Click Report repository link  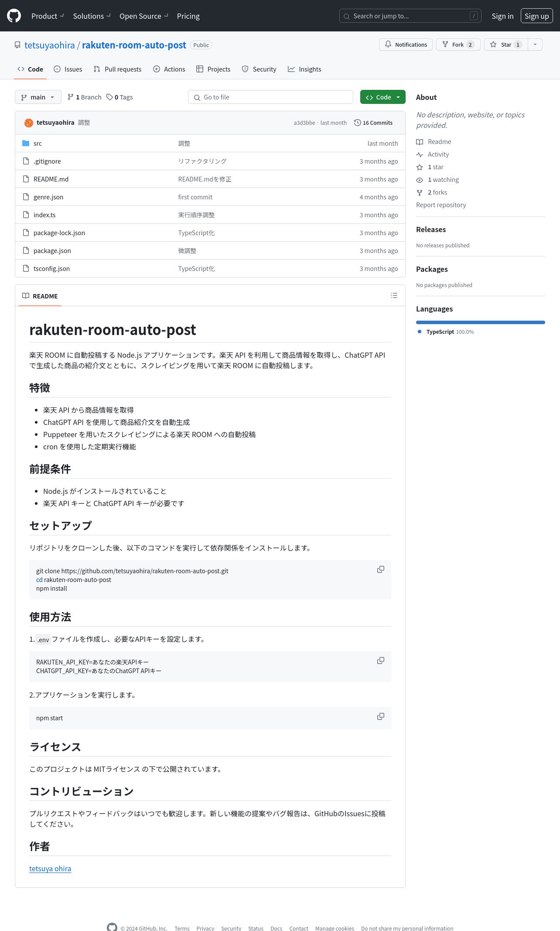(x=441, y=205)
